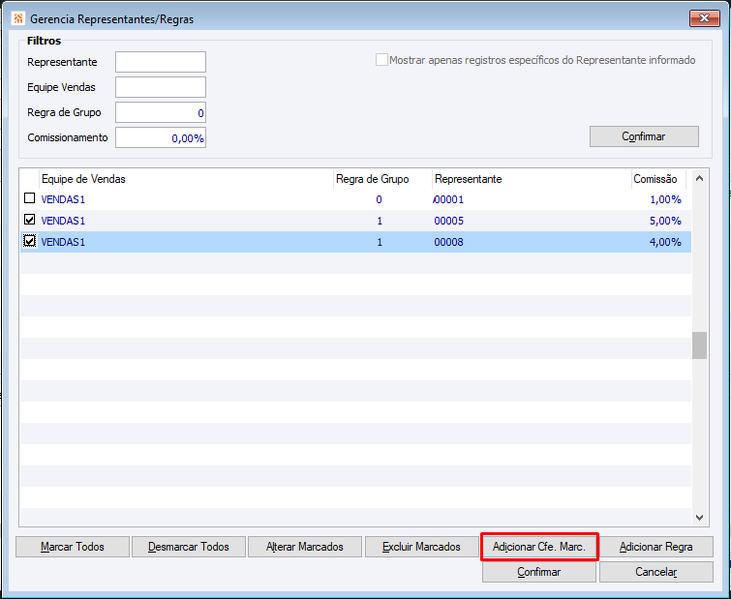Click the Comissionamento percentage field
The image size is (731, 599).
(160, 138)
